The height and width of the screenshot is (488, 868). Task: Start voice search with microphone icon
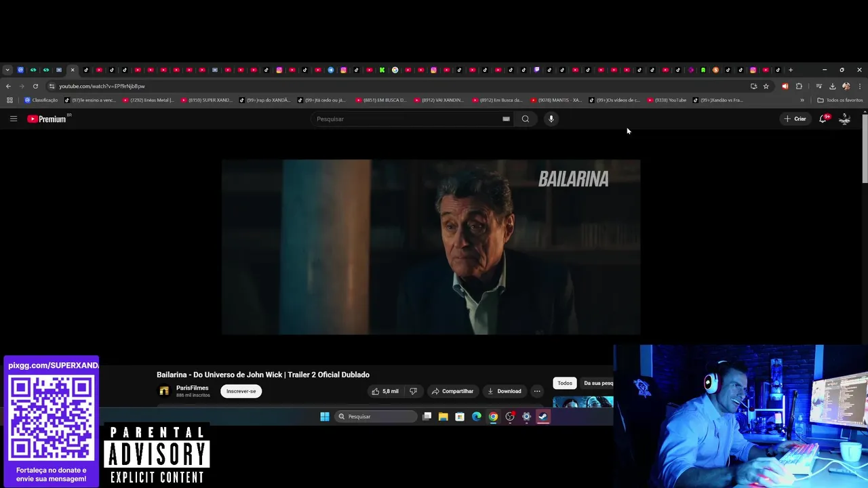551,119
